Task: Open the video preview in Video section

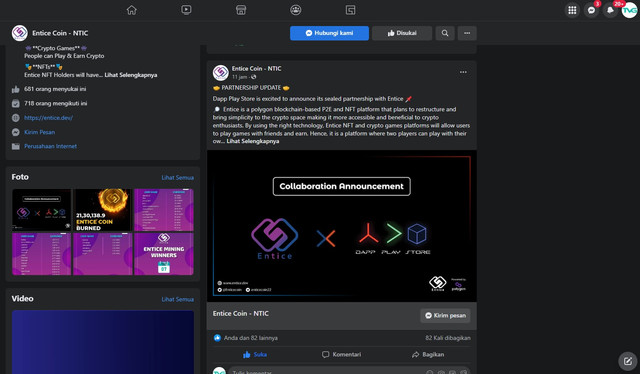Action: tap(103, 342)
